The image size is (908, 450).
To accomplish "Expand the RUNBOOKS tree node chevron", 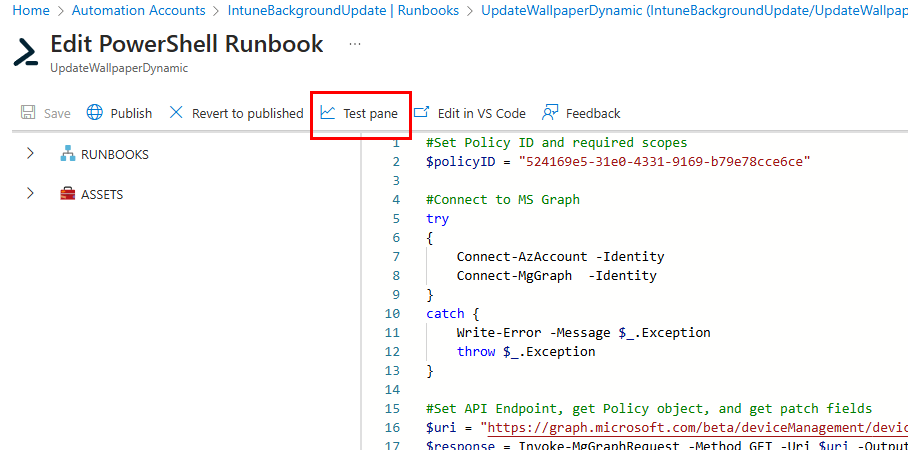I will pyautogui.click(x=30, y=154).
